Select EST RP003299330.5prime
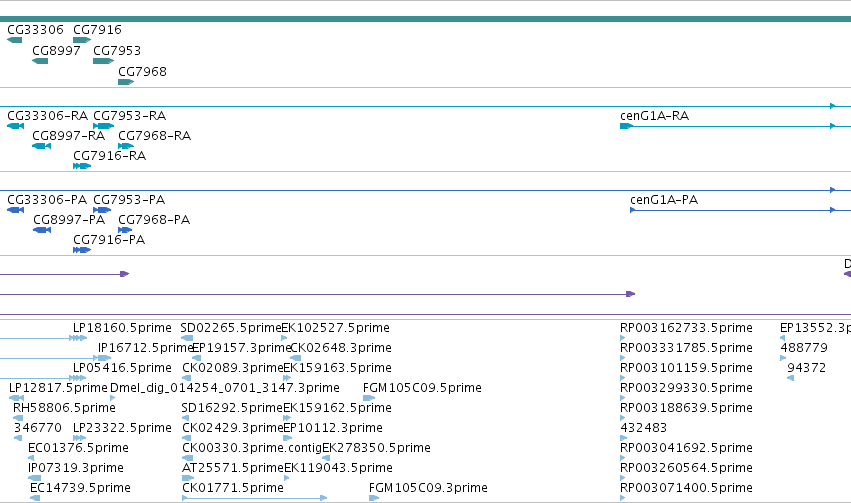Viewport: 851px width, 503px height. point(686,388)
